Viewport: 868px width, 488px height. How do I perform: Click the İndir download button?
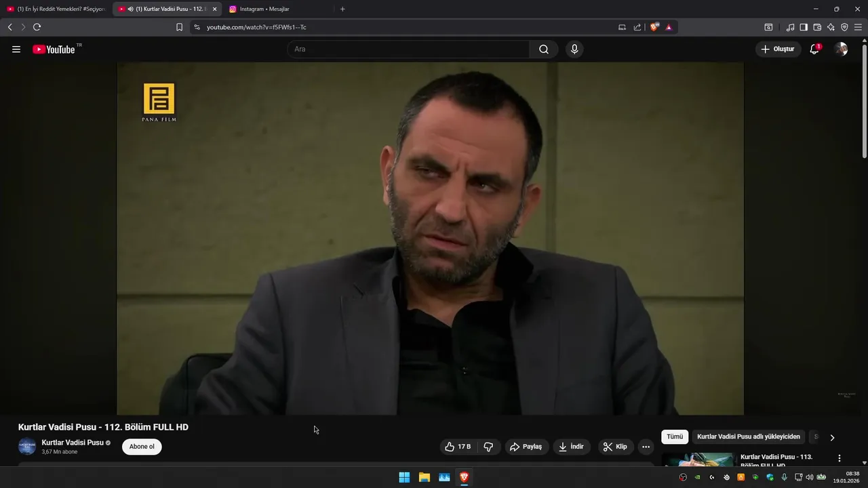tap(572, 447)
